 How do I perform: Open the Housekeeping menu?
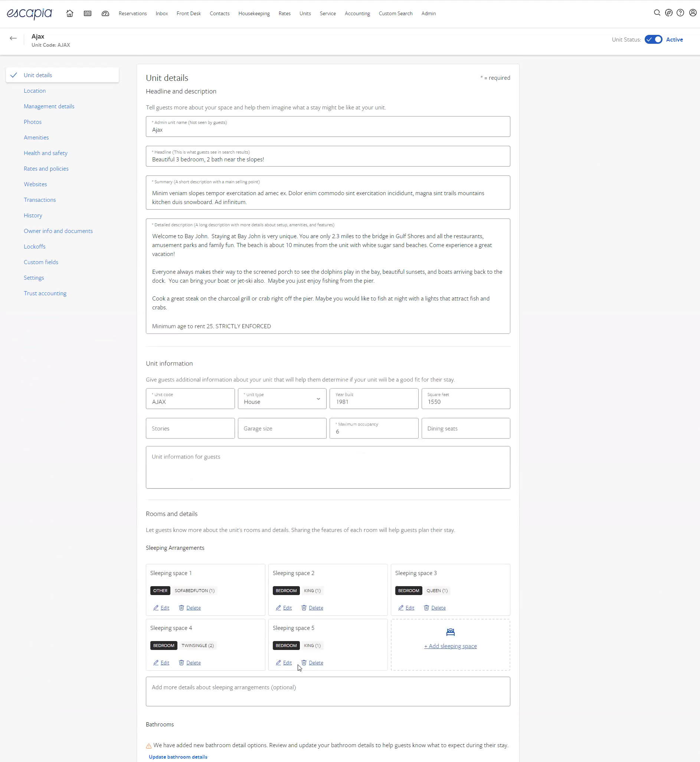254,13
